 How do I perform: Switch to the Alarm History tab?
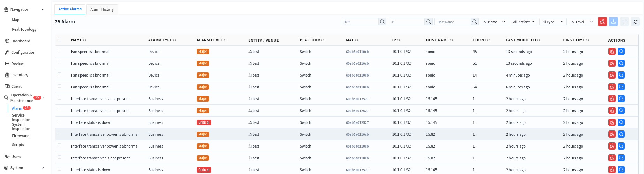102,9
